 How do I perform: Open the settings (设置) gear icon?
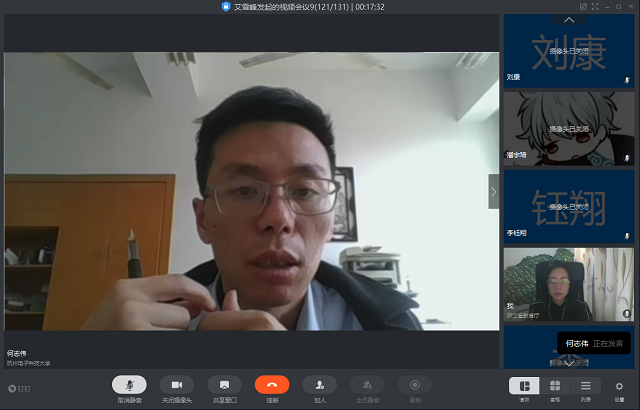click(x=619, y=385)
